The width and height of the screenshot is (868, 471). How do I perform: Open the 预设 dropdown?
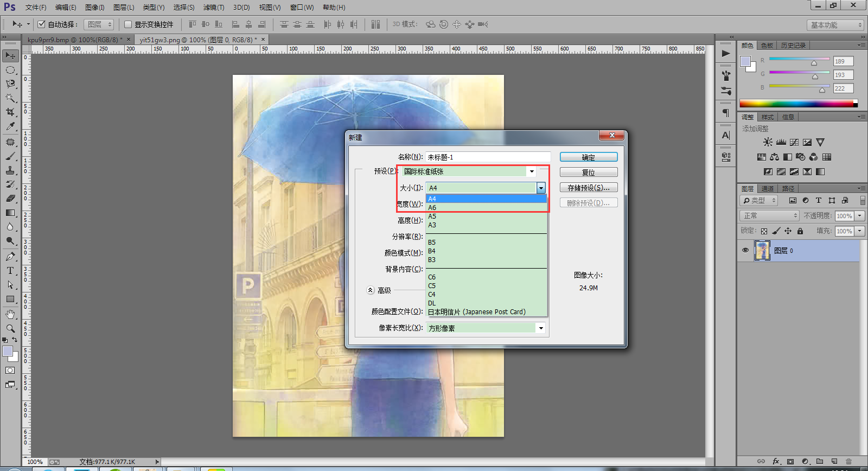click(469, 171)
